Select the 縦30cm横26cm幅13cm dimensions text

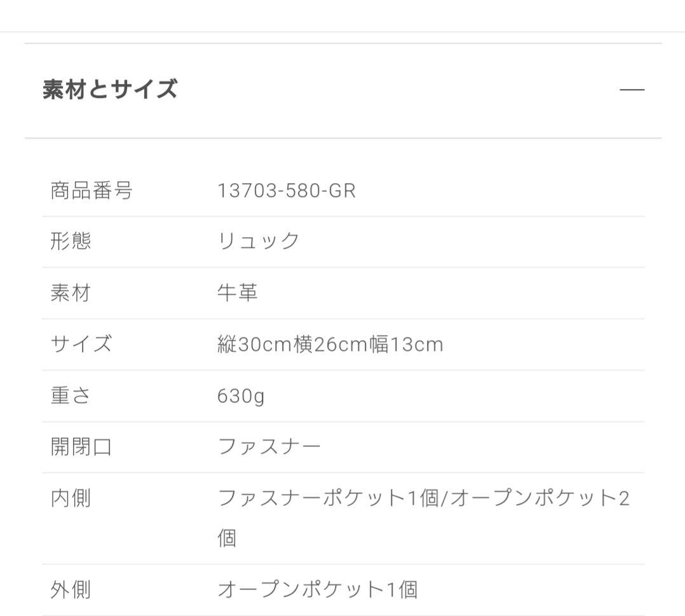[330, 345]
